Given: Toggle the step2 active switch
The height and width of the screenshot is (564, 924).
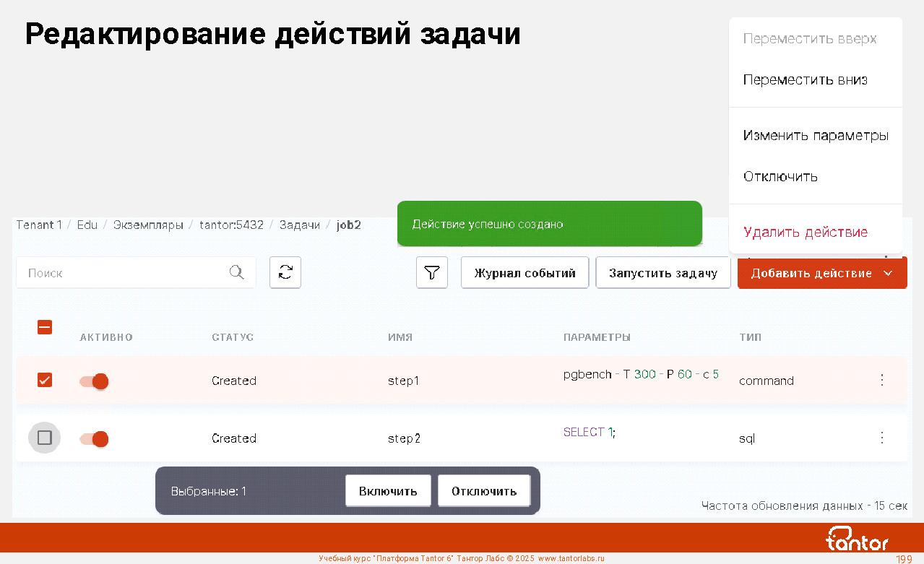Looking at the screenshot, I should pyautogui.click(x=94, y=438).
